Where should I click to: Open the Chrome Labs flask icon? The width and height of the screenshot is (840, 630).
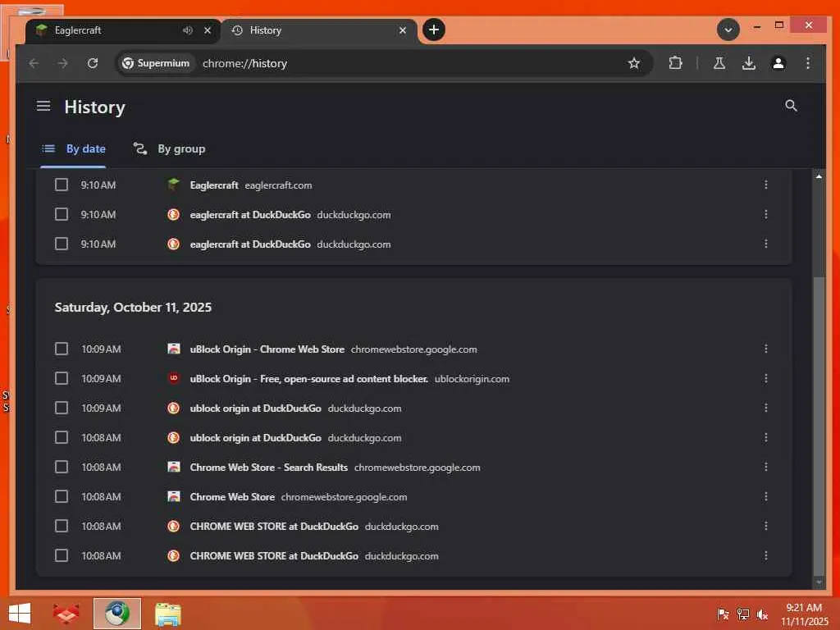[x=719, y=63]
